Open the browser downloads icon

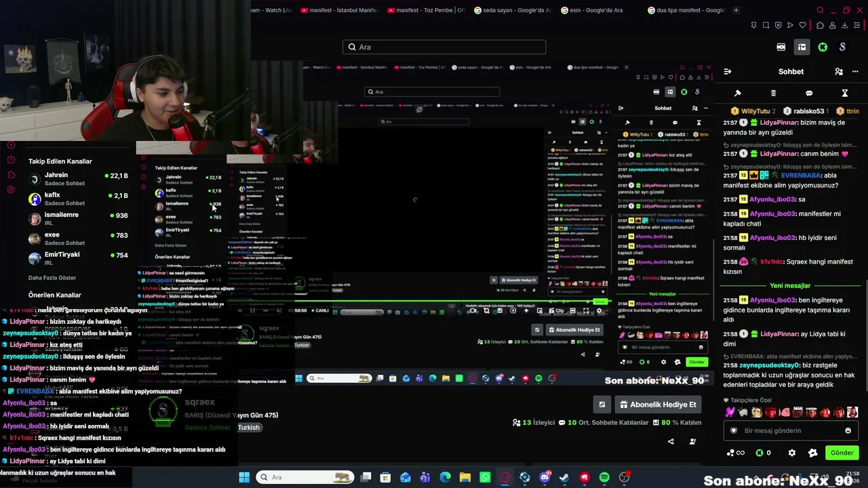point(844,25)
